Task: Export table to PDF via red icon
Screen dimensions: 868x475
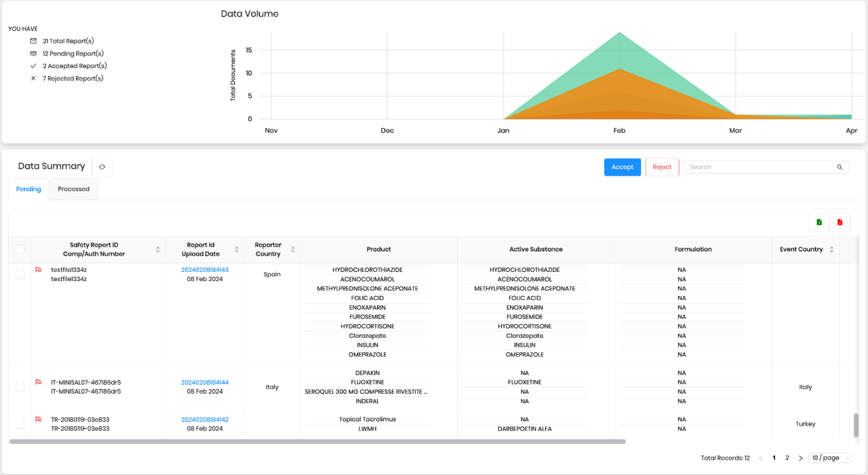Action: (x=840, y=222)
